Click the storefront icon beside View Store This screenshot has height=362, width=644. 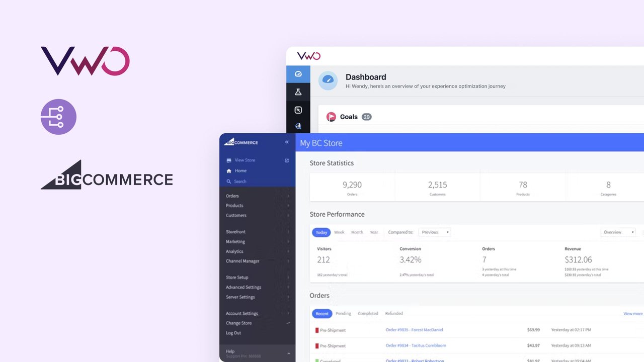pyautogui.click(x=229, y=160)
